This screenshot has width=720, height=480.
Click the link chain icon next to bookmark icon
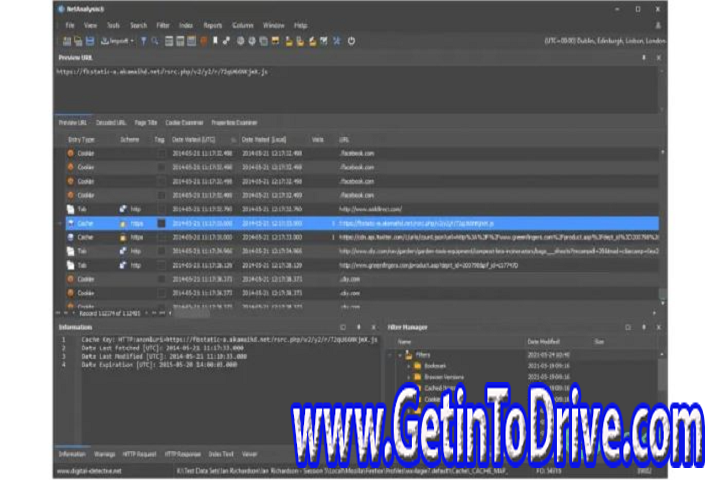[x=226, y=41]
